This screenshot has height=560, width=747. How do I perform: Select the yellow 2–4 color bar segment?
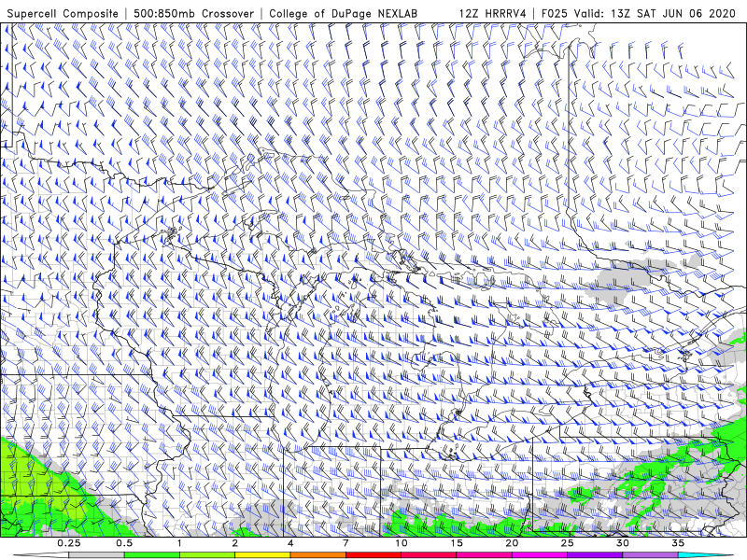pos(262,555)
